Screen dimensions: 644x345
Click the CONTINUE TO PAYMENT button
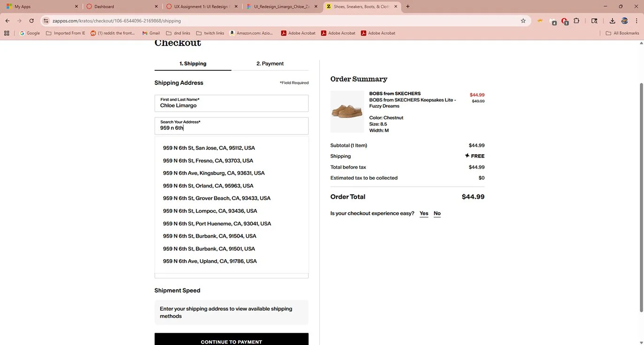click(231, 339)
